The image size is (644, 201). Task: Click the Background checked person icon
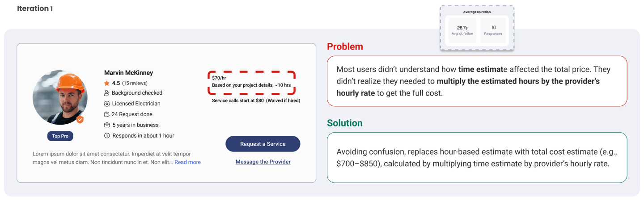pyautogui.click(x=106, y=93)
